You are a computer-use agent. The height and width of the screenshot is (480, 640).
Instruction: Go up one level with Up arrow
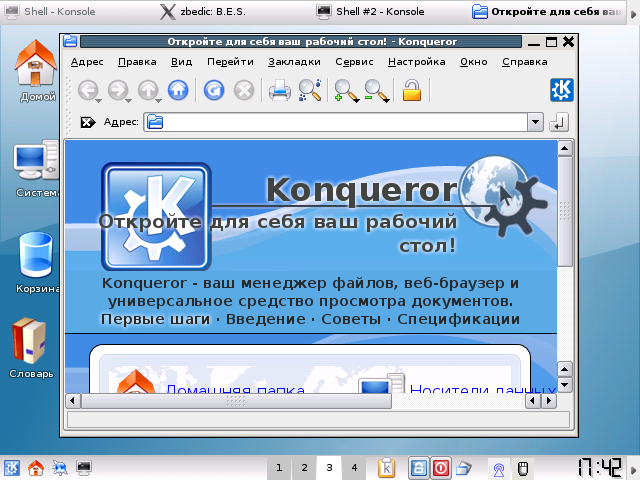148,90
